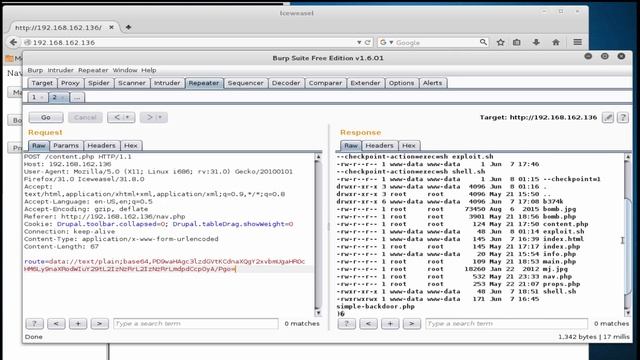Open the Intruder menu in menu bar
Viewport: 640px width, 360px height.
tap(60, 70)
